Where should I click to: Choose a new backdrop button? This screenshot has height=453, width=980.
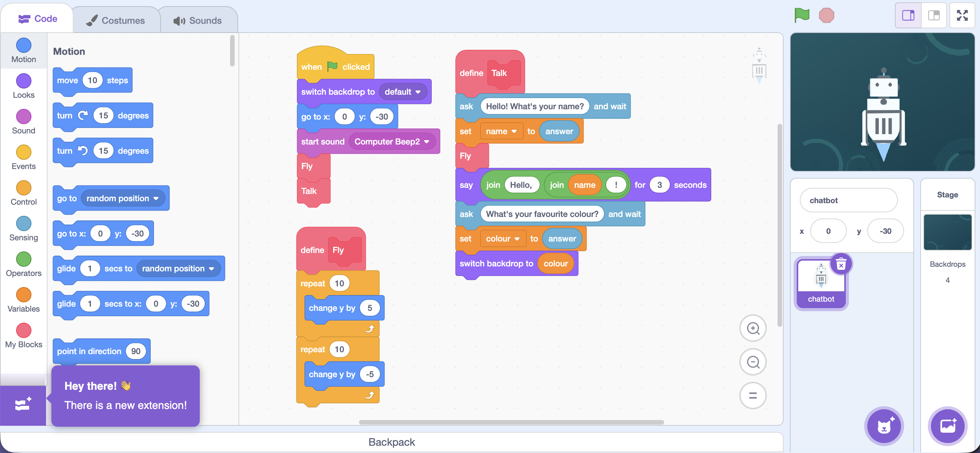click(947, 426)
